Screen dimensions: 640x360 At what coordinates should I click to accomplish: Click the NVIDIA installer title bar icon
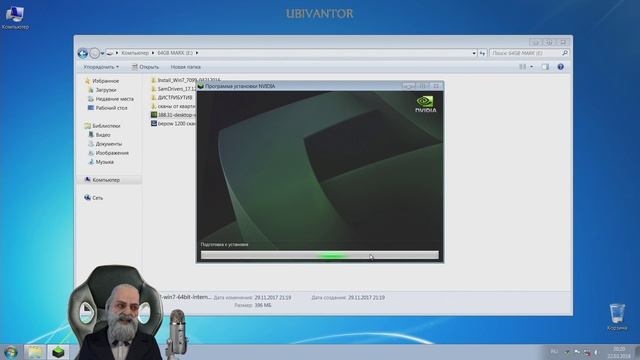200,86
